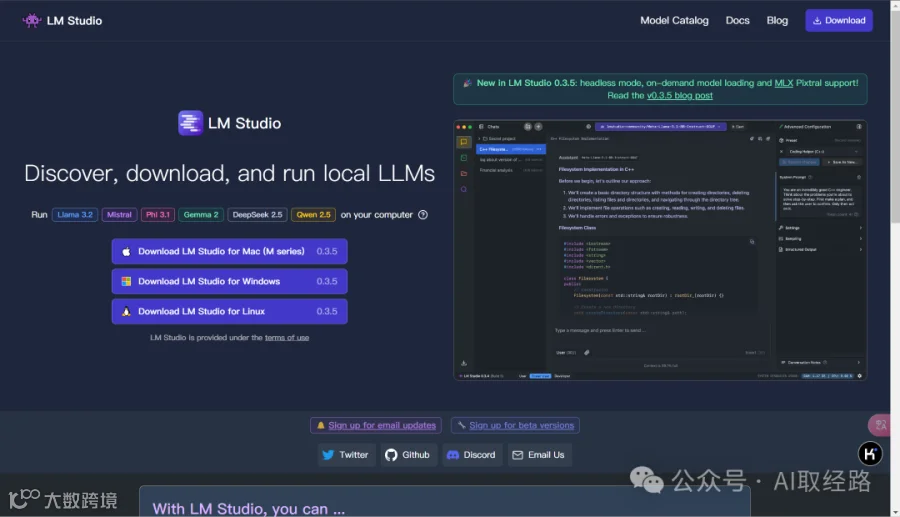Image resolution: width=900 pixels, height=517 pixels.
Task: Click the LM Studio logo in header
Action: coord(62,21)
